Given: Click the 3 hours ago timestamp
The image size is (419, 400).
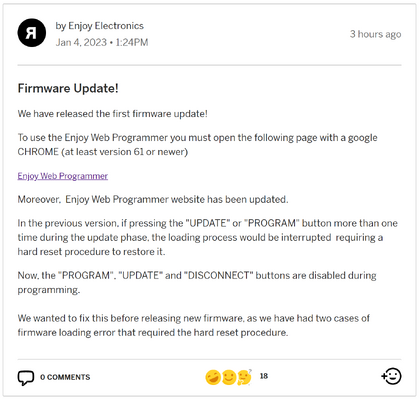Looking at the screenshot, I should 375,34.
